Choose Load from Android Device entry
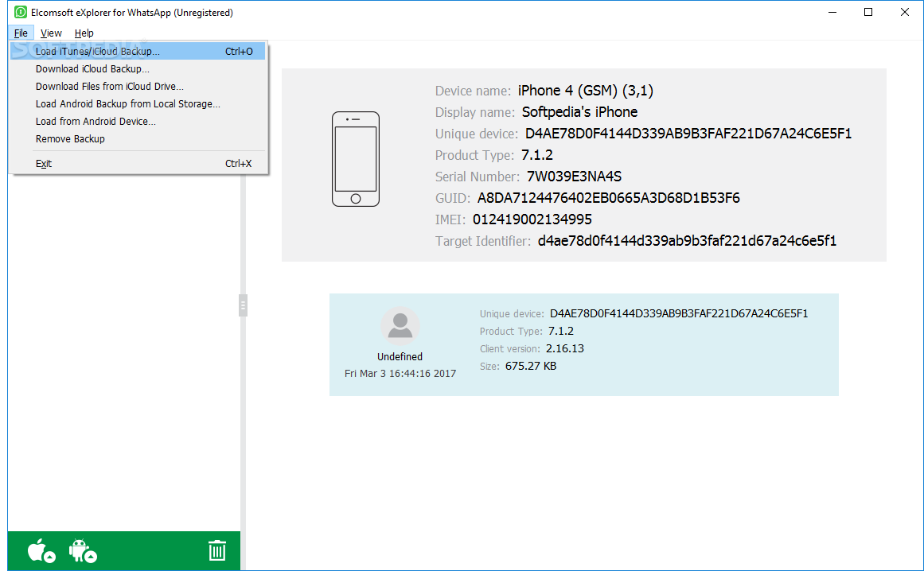Image resolution: width=924 pixels, height=571 pixels. pos(138,121)
